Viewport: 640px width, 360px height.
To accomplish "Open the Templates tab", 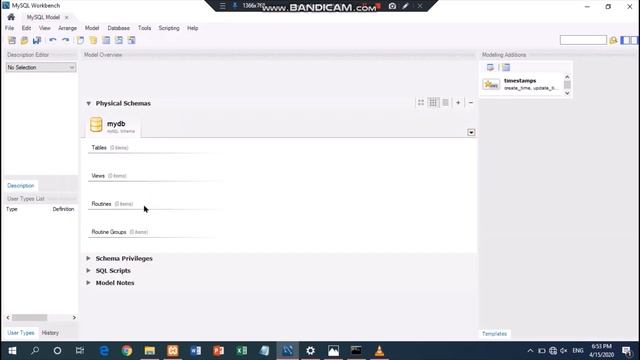I will point(494,334).
